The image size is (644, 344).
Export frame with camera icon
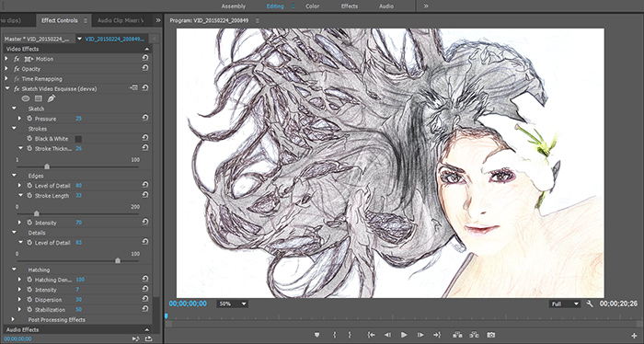(x=490, y=335)
